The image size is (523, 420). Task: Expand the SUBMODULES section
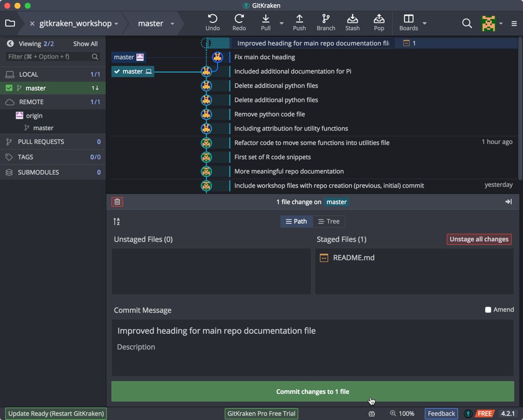coord(53,172)
